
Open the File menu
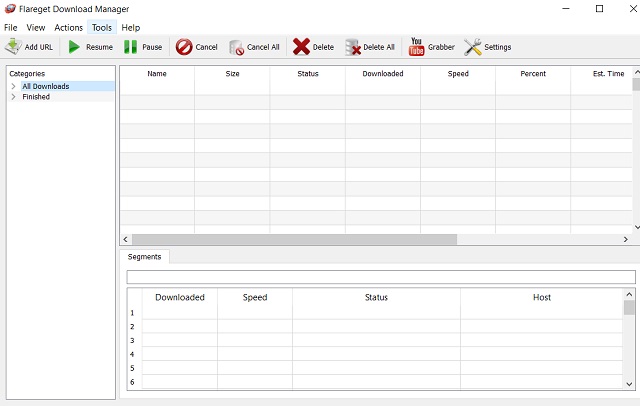point(11,27)
